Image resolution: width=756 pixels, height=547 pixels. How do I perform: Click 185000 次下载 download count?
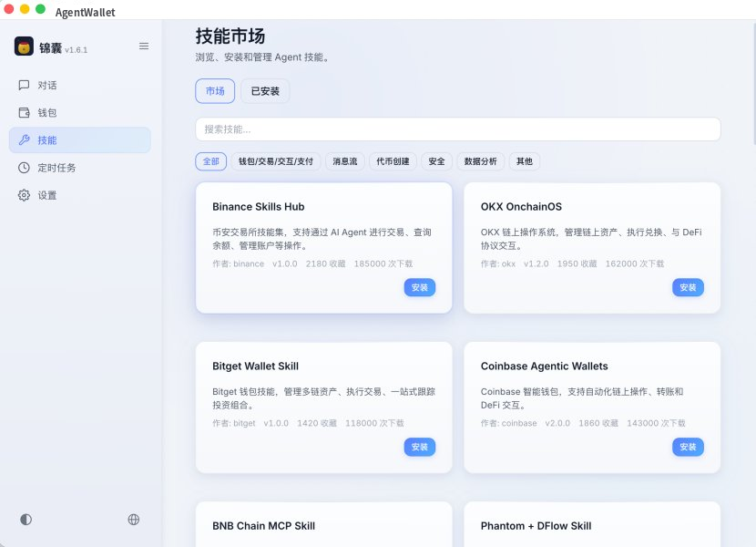(383, 263)
